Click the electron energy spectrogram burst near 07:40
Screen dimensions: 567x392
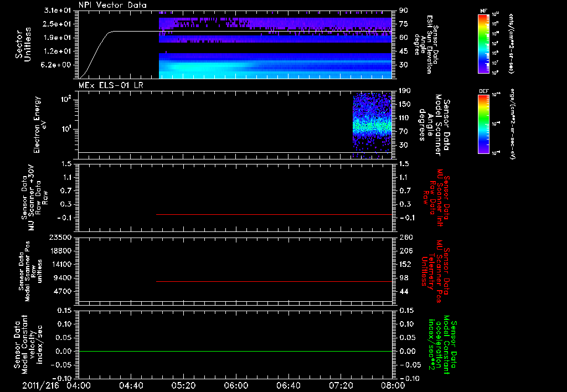point(372,125)
